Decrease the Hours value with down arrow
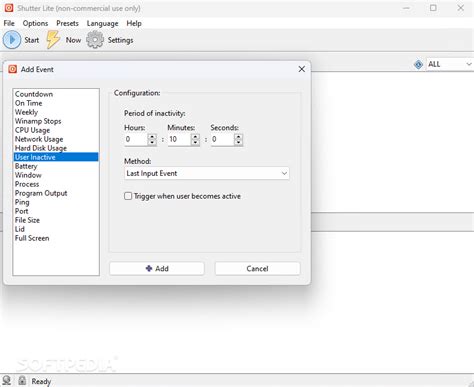 click(152, 142)
